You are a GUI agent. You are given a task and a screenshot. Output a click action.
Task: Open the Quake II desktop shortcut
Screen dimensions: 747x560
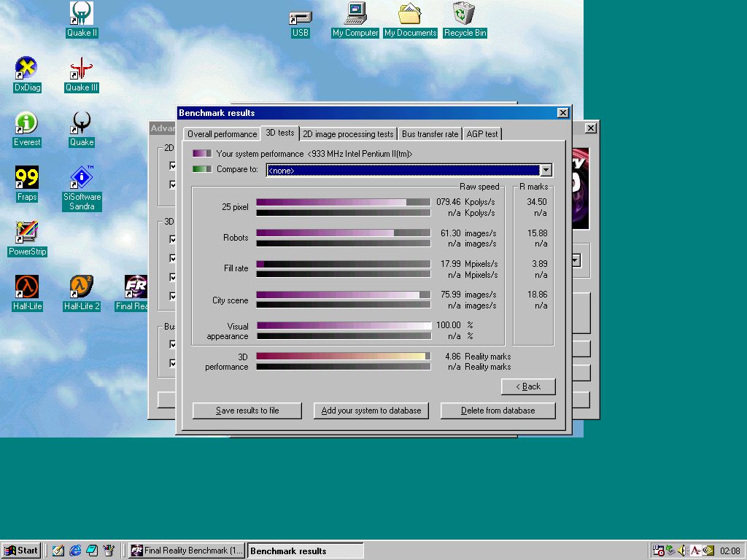(x=82, y=13)
